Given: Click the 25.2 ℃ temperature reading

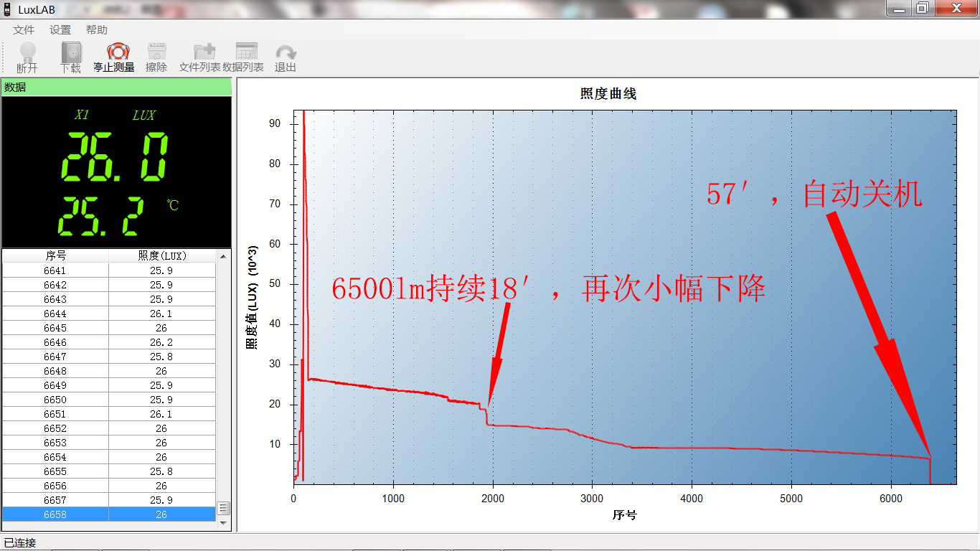Looking at the screenshot, I should click(x=100, y=217).
